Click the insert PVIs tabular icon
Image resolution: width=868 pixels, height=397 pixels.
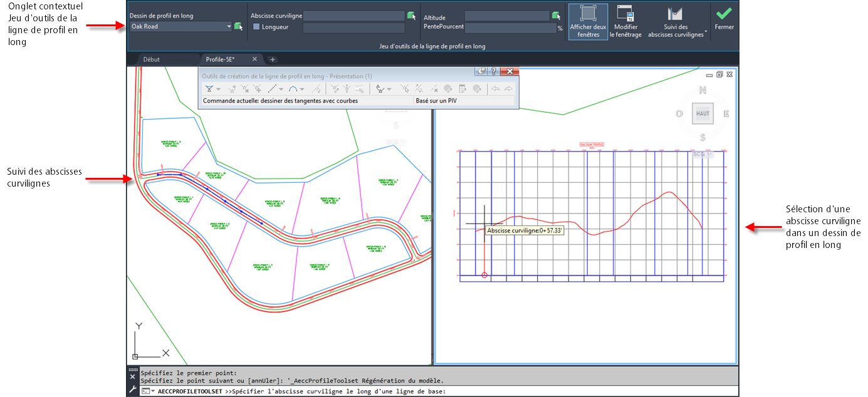click(335, 89)
